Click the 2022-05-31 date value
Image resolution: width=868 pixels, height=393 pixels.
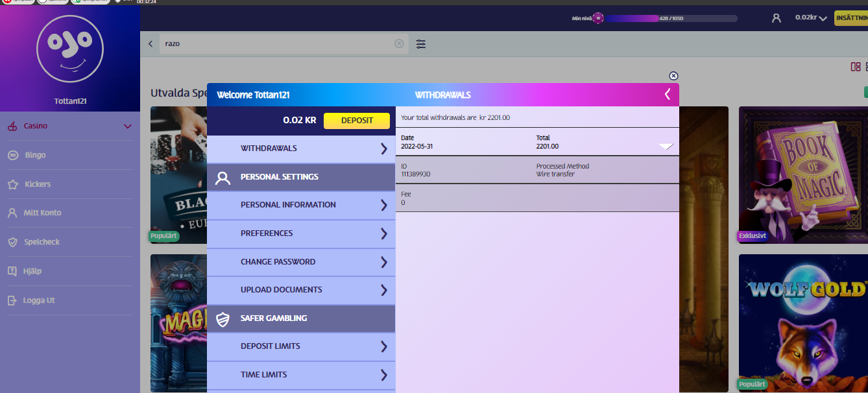coord(416,147)
